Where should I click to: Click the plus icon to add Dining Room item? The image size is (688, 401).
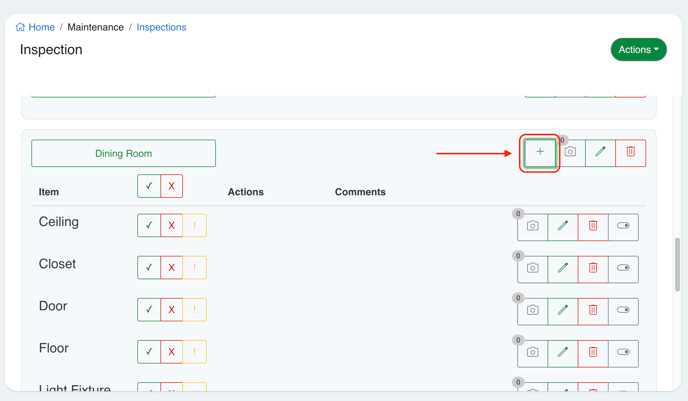pos(540,153)
